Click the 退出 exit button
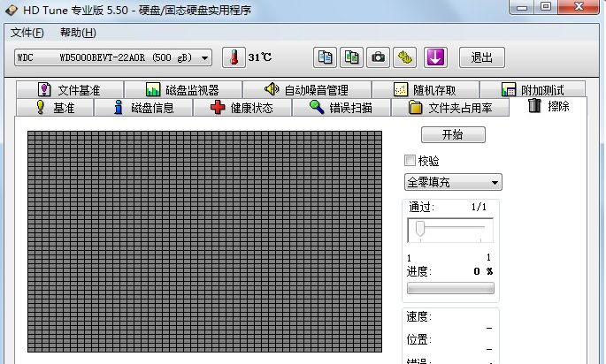The height and width of the screenshot is (364, 606). (482, 58)
